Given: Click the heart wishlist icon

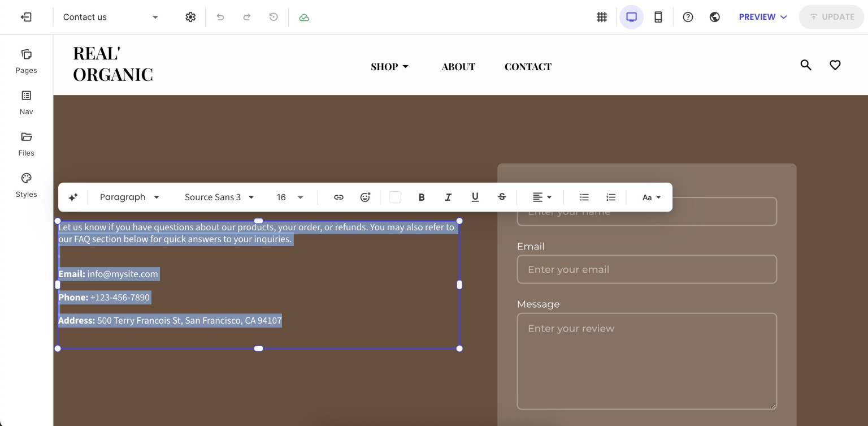Looking at the screenshot, I should coord(835,65).
